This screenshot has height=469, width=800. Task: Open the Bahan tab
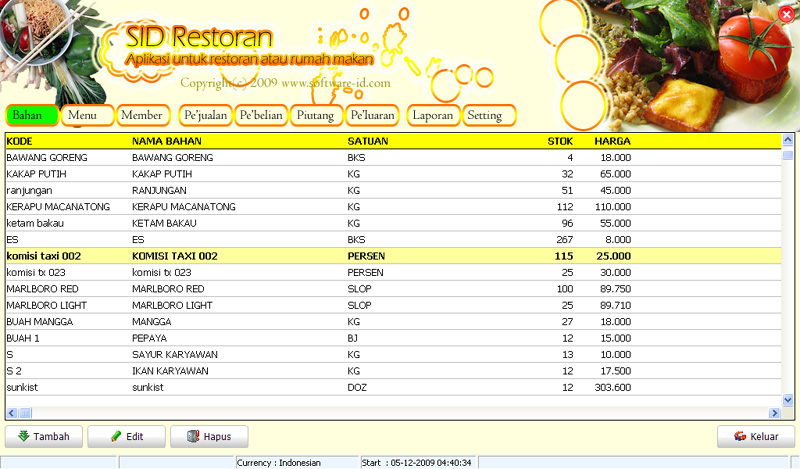click(x=32, y=115)
